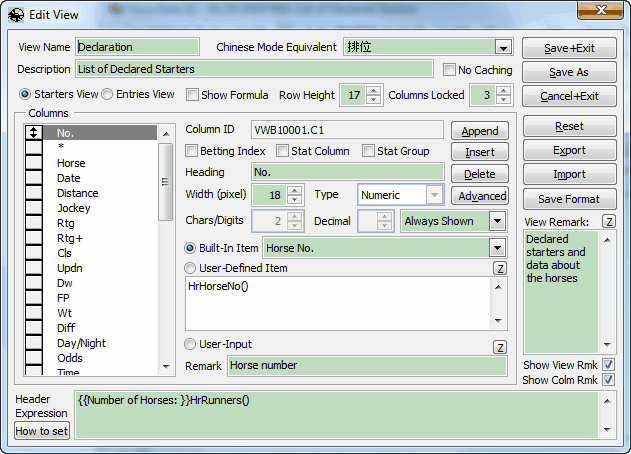Check the Stat Column option
631x454 pixels.
tap(283, 151)
